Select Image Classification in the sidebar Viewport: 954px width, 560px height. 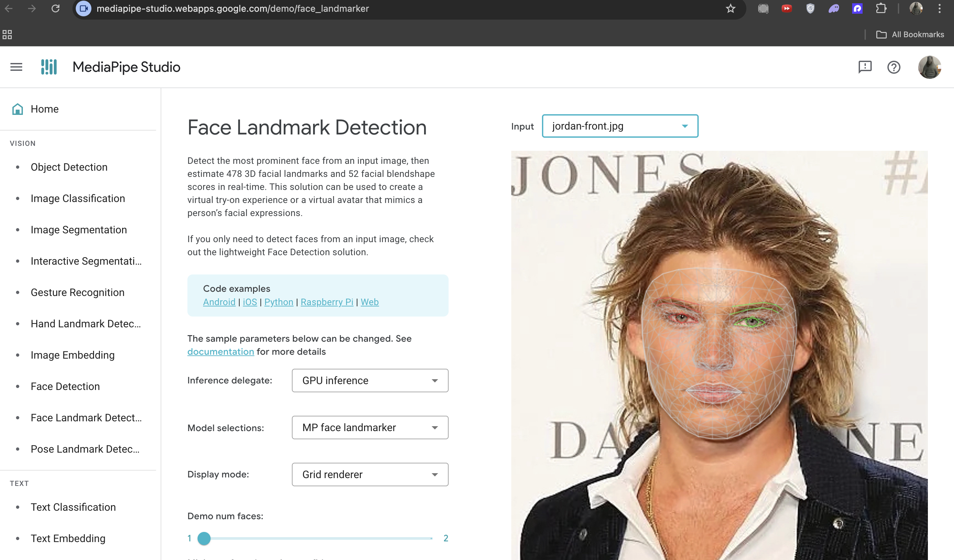point(78,198)
